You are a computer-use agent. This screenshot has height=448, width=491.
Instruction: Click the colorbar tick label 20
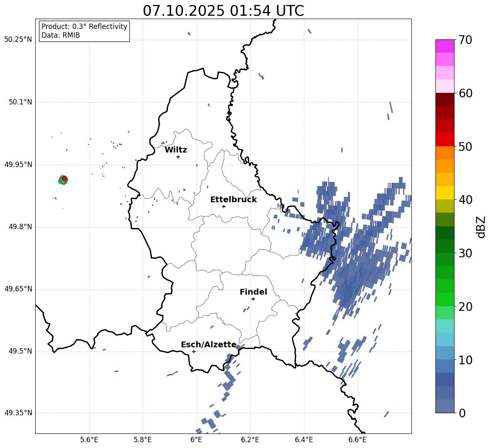[465, 307]
